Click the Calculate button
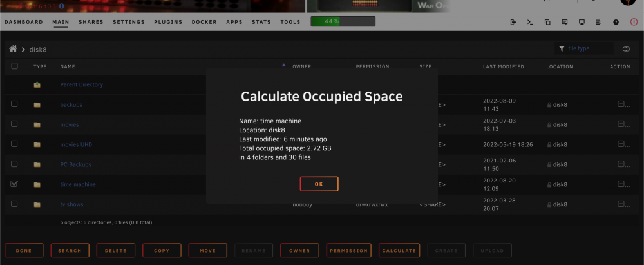Viewport: 644px width, 265px height. click(399, 251)
